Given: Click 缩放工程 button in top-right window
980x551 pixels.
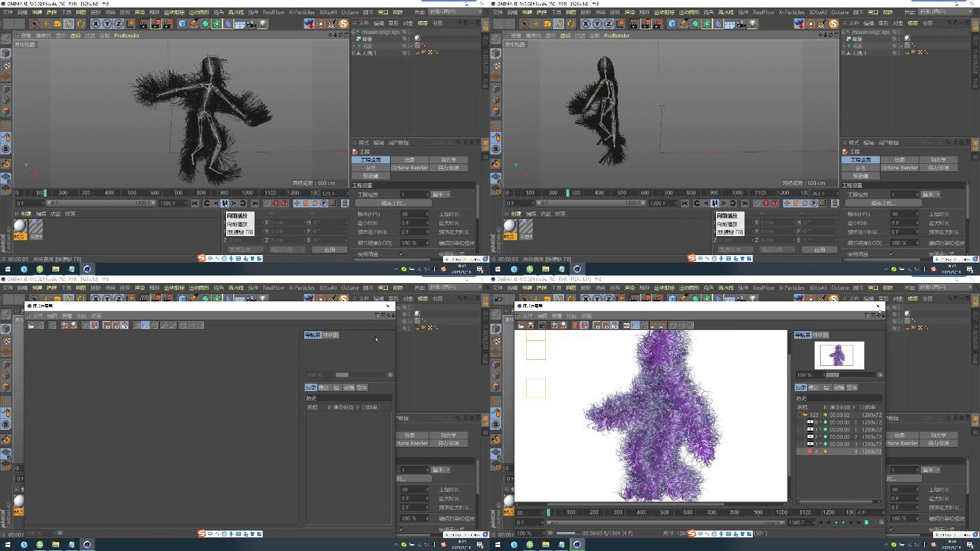Looking at the screenshot, I should coord(884,203).
